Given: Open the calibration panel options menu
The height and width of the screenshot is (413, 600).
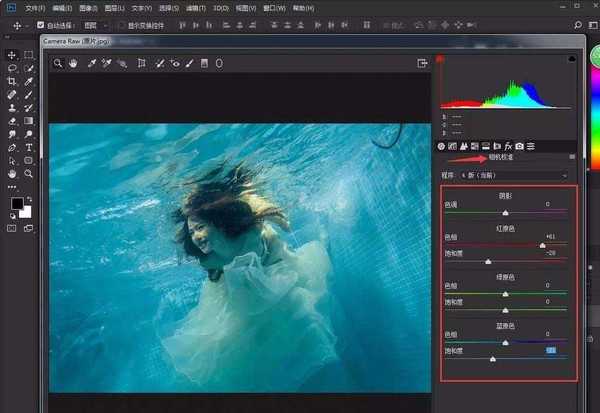Looking at the screenshot, I should coord(573,157).
